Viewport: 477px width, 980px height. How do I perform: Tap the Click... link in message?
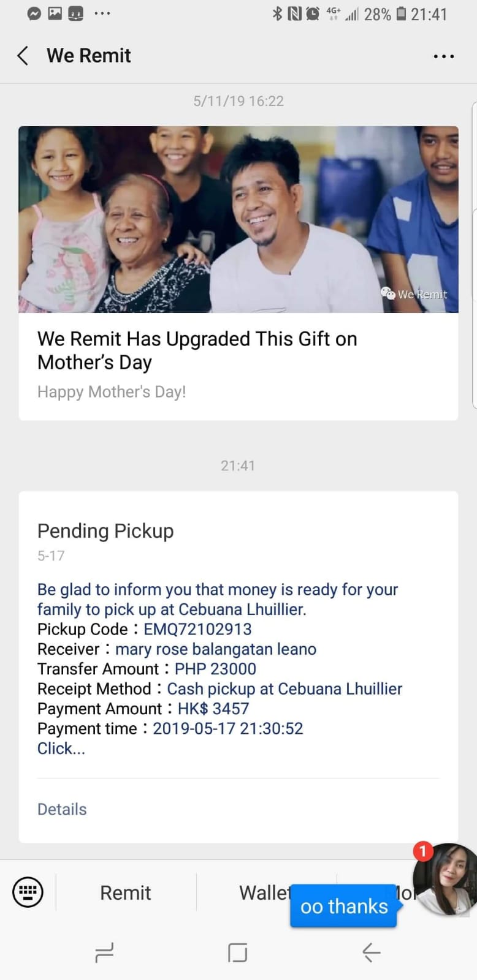coord(61,748)
